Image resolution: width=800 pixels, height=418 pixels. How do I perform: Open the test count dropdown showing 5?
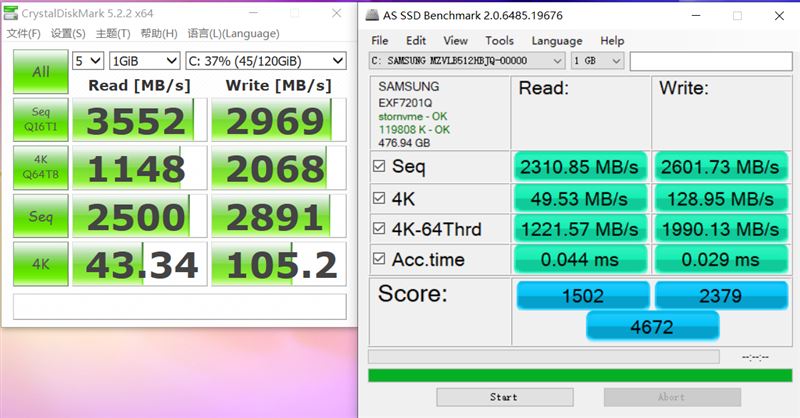pos(88,61)
